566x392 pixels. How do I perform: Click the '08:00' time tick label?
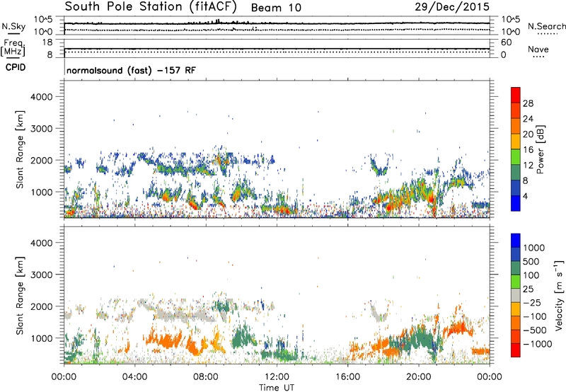206,377
